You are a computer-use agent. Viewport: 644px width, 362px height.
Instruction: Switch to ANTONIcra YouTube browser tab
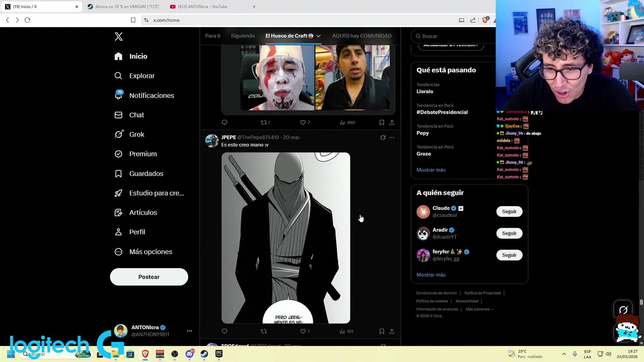[x=206, y=7]
